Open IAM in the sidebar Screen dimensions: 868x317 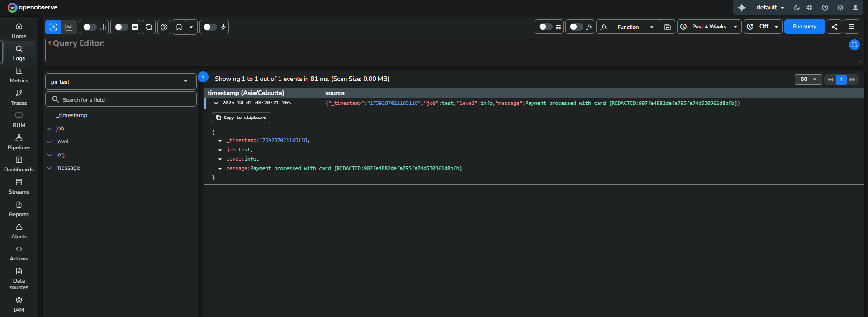pyautogui.click(x=19, y=304)
